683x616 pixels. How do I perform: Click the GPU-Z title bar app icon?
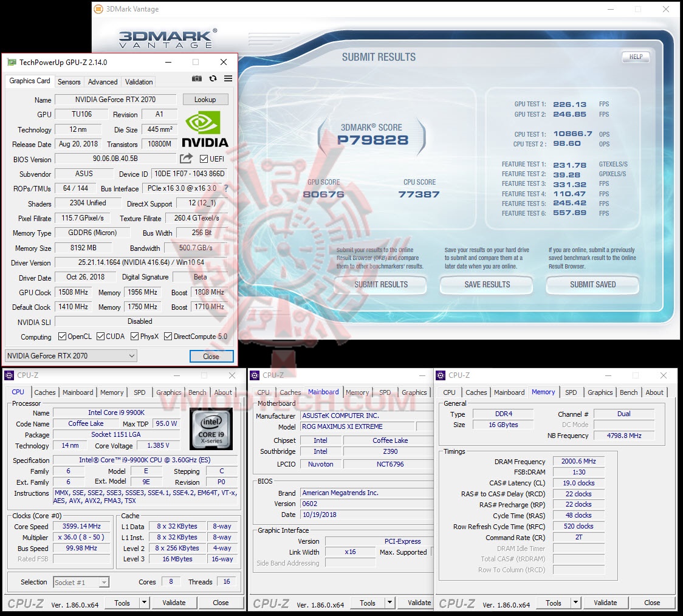[12, 62]
